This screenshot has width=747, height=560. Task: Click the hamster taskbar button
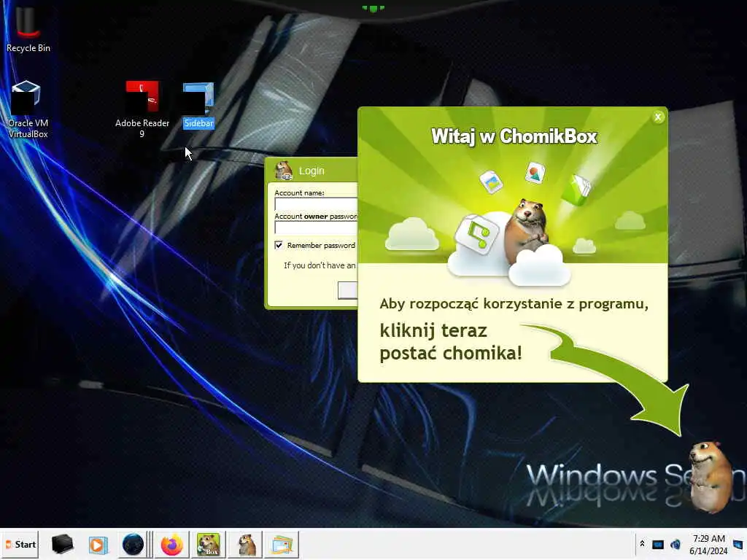(x=245, y=544)
